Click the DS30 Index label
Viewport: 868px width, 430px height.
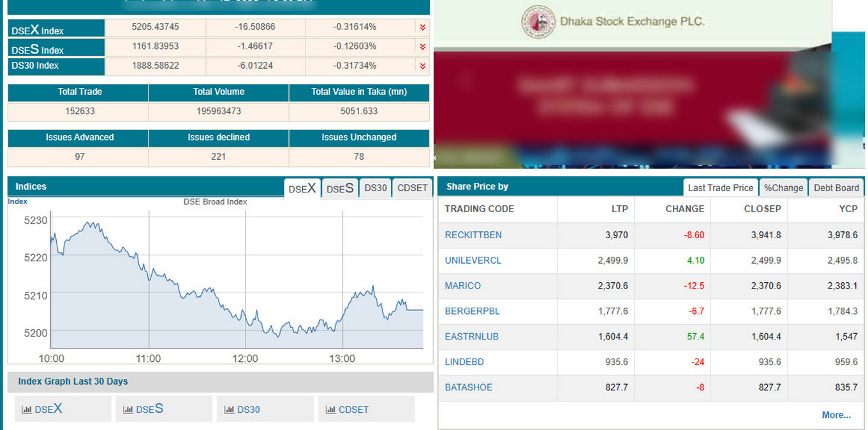(x=56, y=66)
